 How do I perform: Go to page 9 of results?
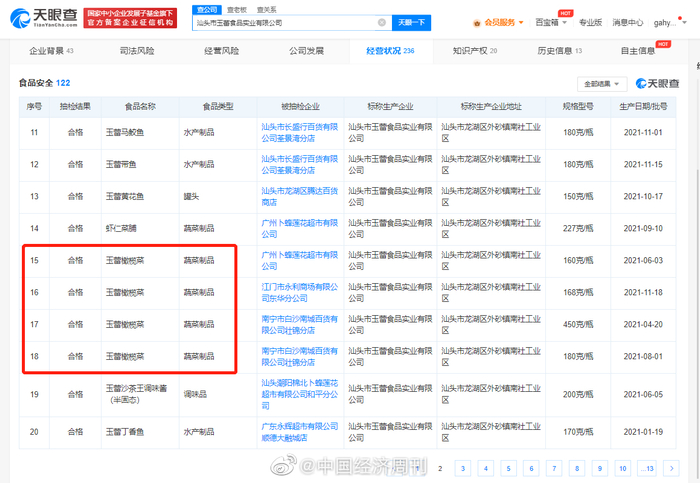[x=600, y=468]
